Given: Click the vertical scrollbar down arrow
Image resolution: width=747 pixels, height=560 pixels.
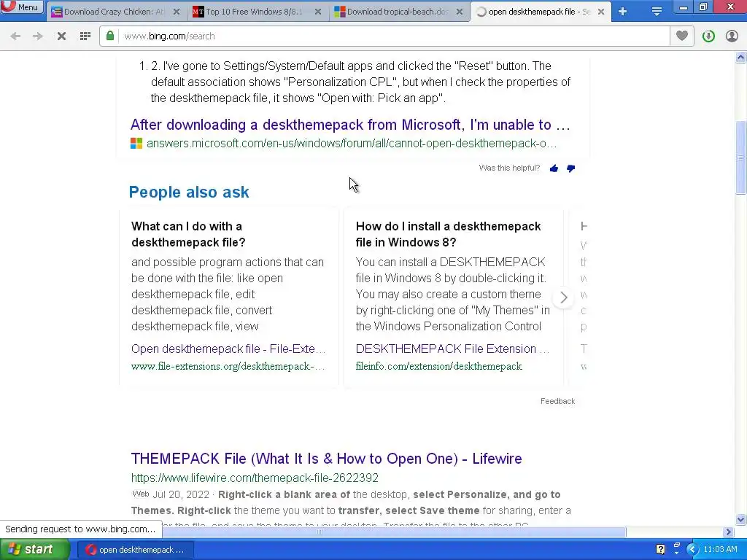Looking at the screenshot, I should tap(741, 519).
